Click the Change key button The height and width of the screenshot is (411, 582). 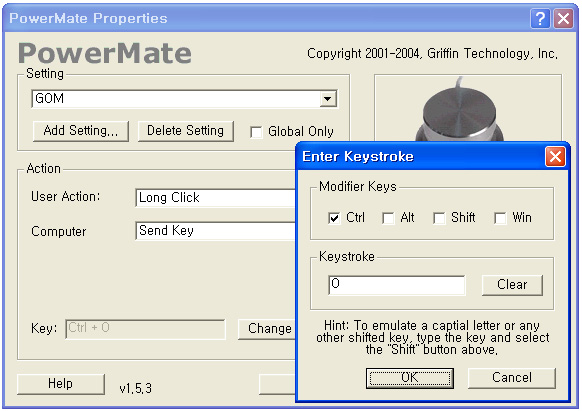(x=267, y=329)
